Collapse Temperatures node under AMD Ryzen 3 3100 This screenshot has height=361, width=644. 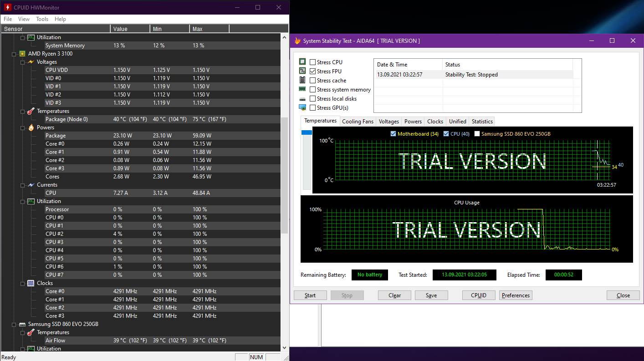pos(22,111)
